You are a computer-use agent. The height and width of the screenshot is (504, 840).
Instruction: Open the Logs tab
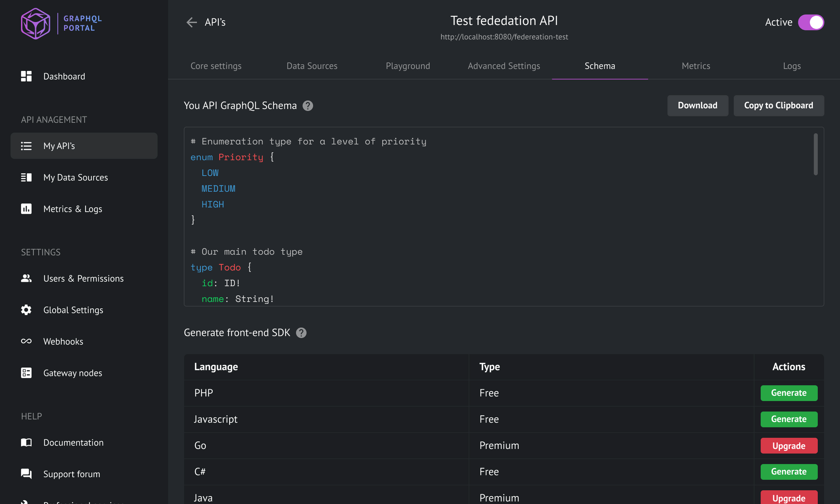(x=791, y=66)
